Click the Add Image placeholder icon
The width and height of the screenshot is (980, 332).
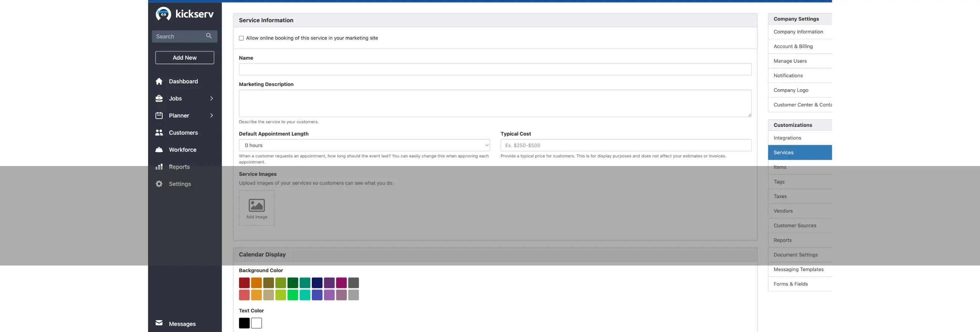257,206
